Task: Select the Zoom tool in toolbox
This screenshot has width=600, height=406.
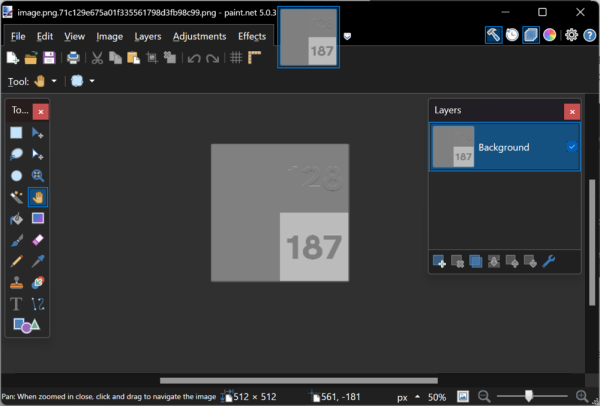Action: (x=38, y=176)
